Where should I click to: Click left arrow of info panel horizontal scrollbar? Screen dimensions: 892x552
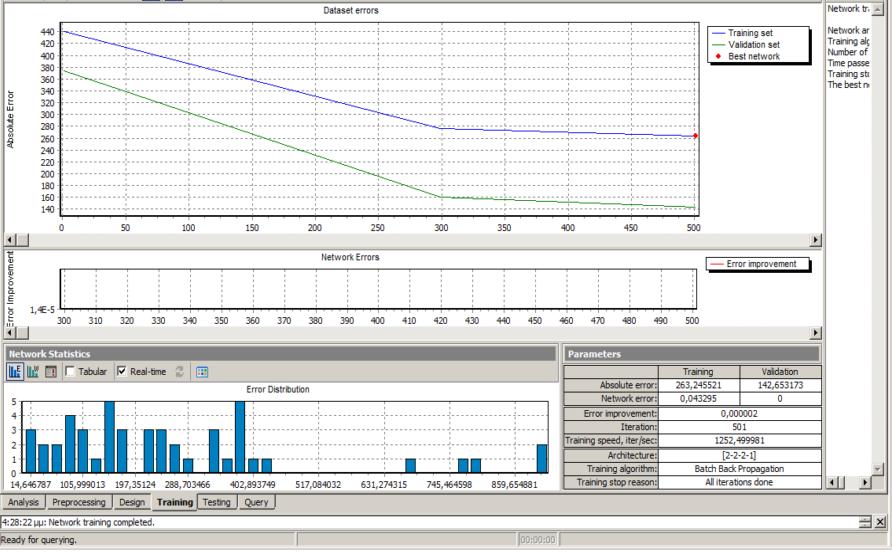pos(832,483)
